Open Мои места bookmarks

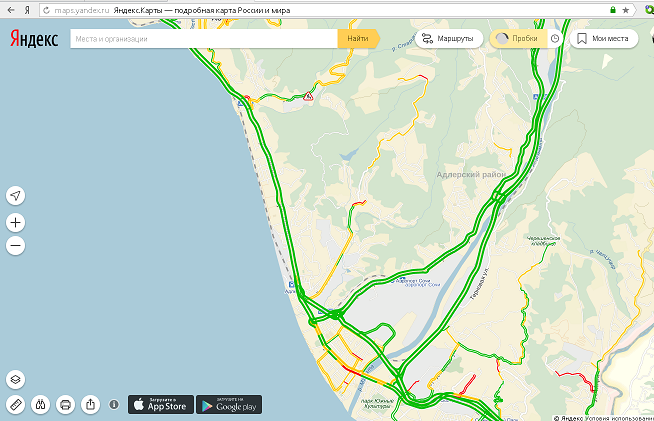[x=604, y=38]
